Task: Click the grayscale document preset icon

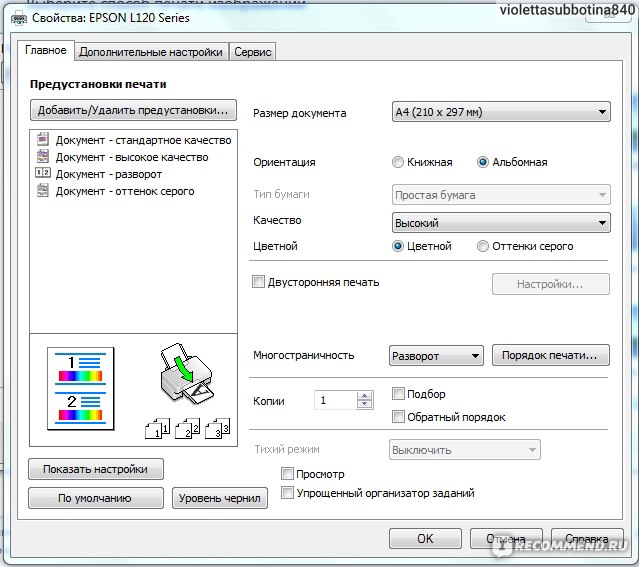Action: (43, 190)
